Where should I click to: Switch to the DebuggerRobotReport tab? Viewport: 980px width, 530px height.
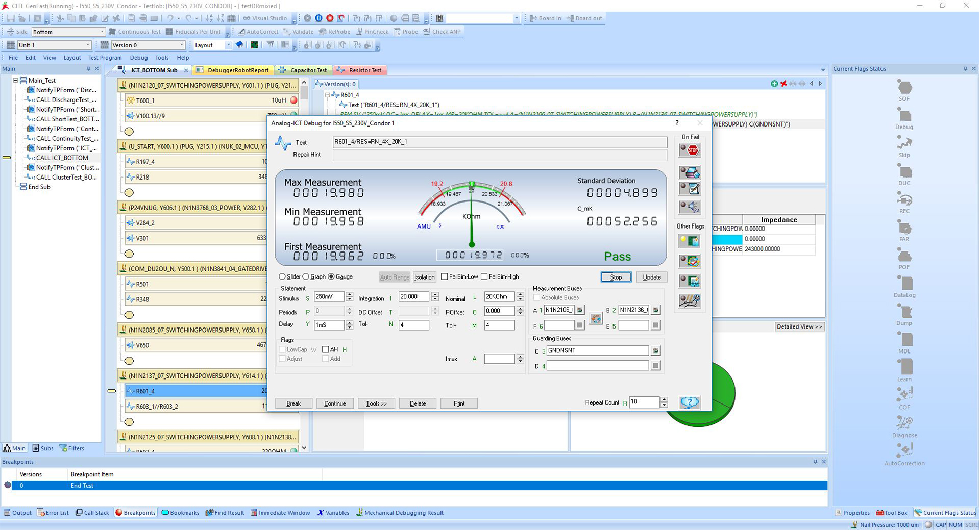pyautogui.click(x=234, y=70)
